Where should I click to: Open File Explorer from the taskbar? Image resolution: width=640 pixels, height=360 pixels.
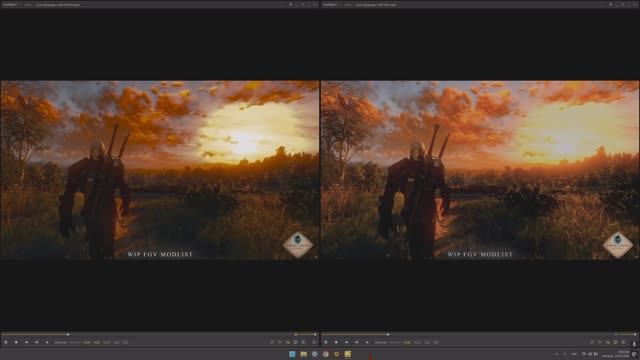point(303,354)
